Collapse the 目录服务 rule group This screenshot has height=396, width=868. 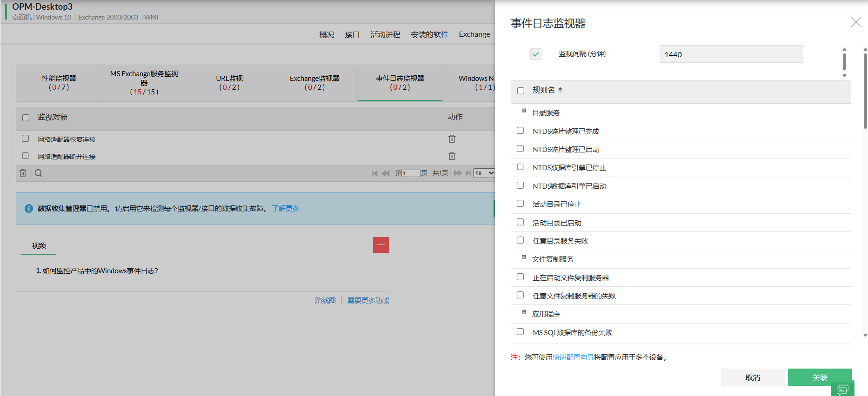click(524, 111)
